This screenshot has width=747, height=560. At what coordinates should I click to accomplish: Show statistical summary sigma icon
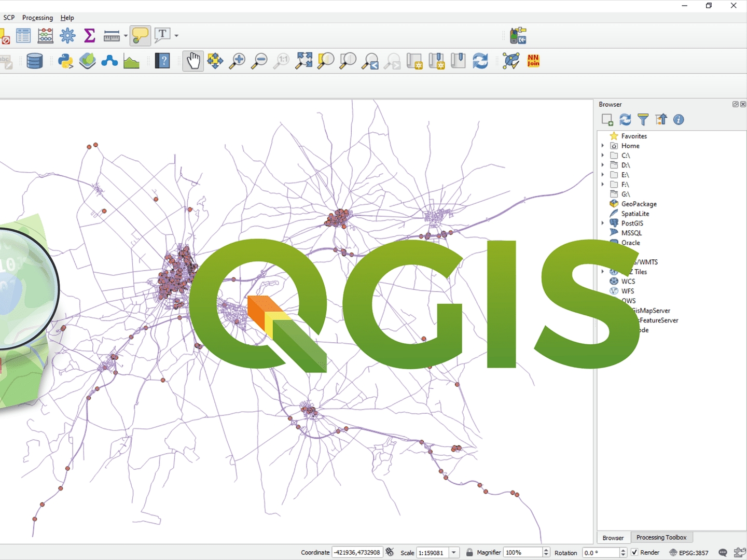[89, 36]
